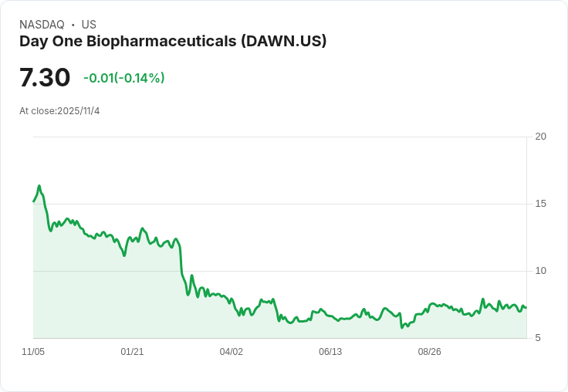
Task: Click the lowest dip of the price line
Action: click(x=402, y=328)
